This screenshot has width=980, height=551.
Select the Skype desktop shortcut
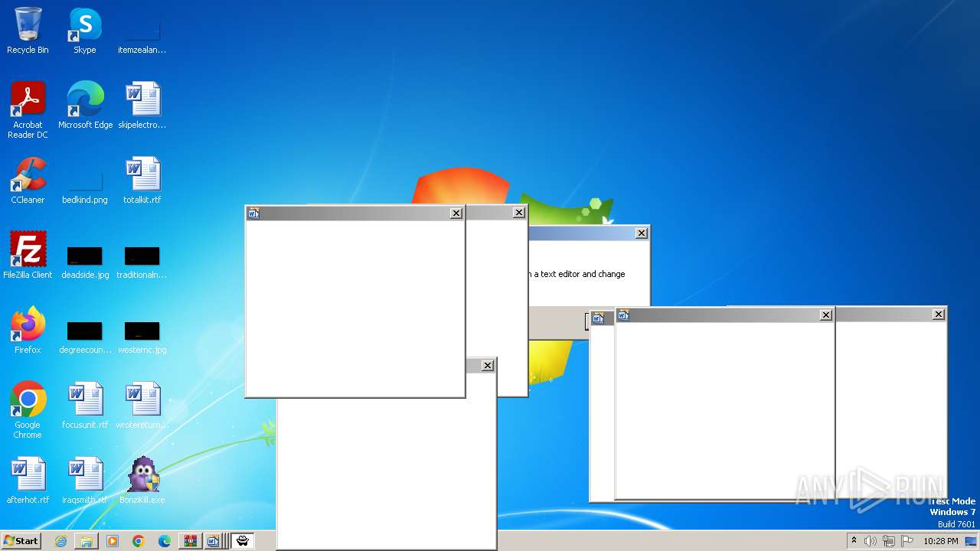pyautogui.click(x=85, y=31)
